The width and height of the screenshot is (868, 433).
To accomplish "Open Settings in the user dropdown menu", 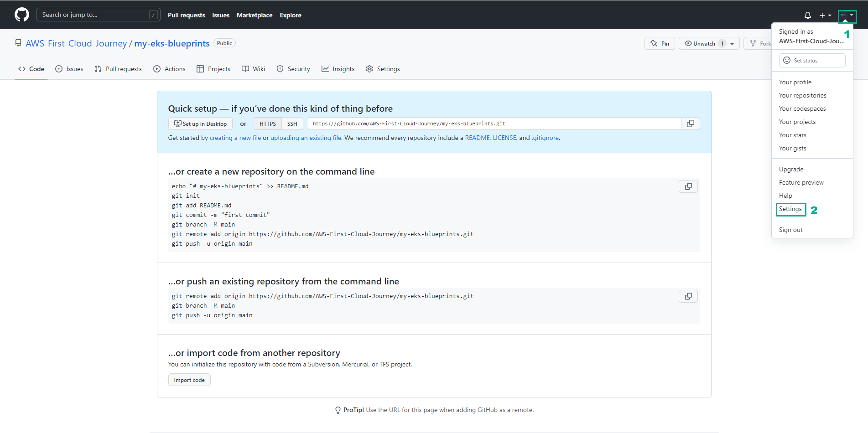I will (790, 209).
